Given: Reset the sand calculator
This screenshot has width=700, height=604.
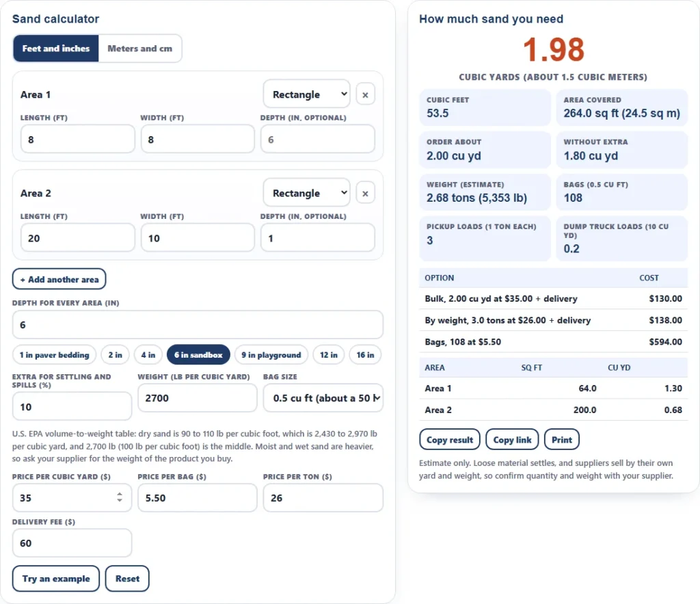Looking at the screenshot, I should (x=127, y=579).
